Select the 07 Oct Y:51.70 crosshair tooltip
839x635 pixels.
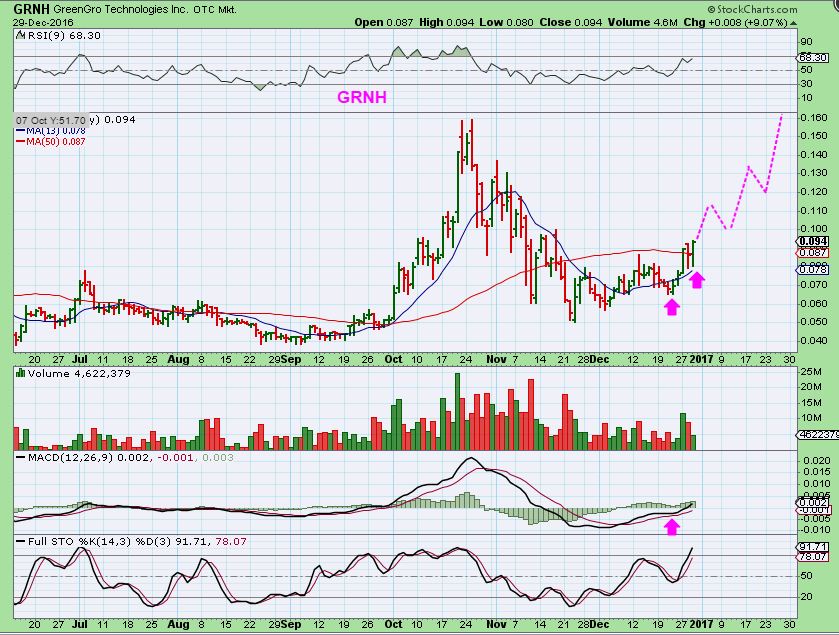click(51, 120)
